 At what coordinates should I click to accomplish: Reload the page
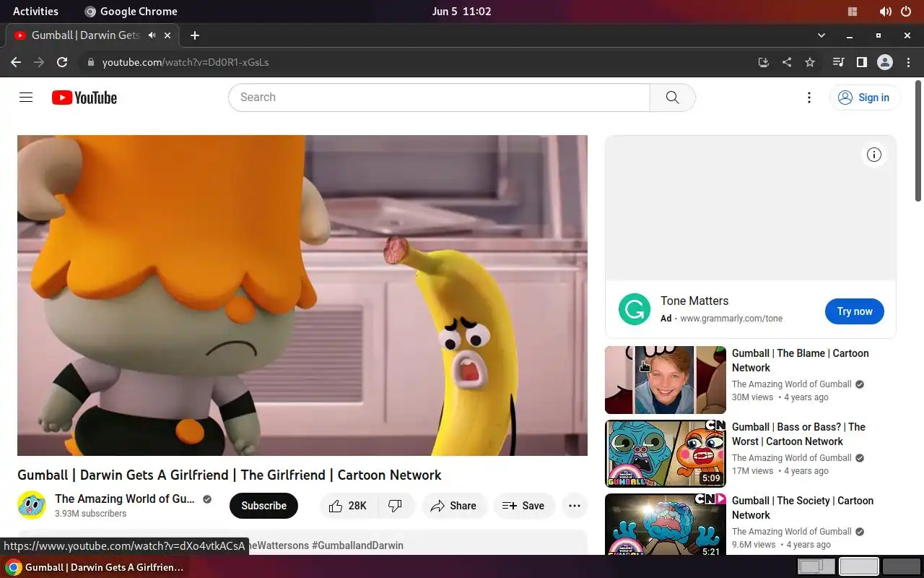tap(62, 62)
